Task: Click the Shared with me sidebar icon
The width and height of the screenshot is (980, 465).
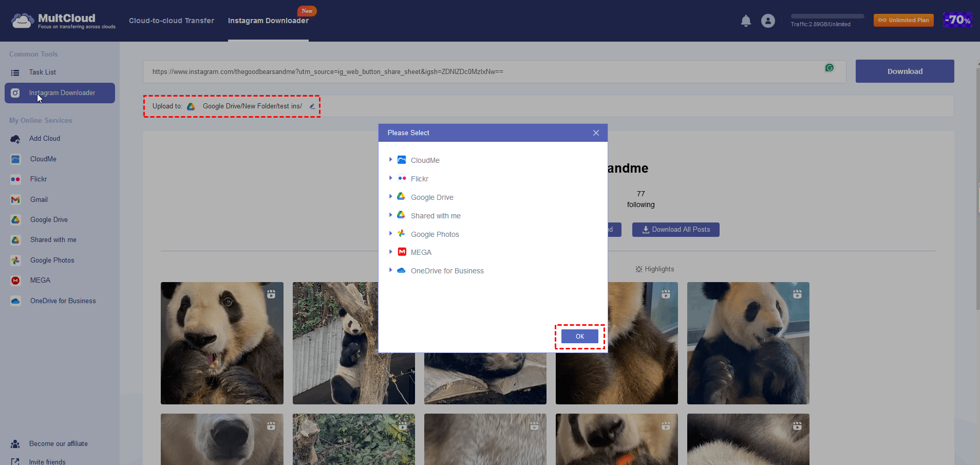Action: pos(15,240)
